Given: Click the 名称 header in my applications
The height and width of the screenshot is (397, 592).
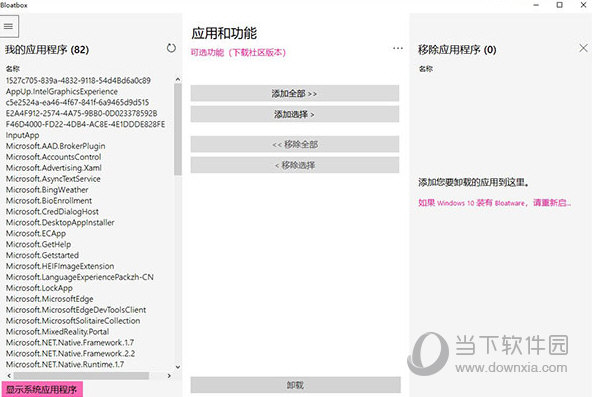Looking at the screenshot, I should (x=12, y=69).
